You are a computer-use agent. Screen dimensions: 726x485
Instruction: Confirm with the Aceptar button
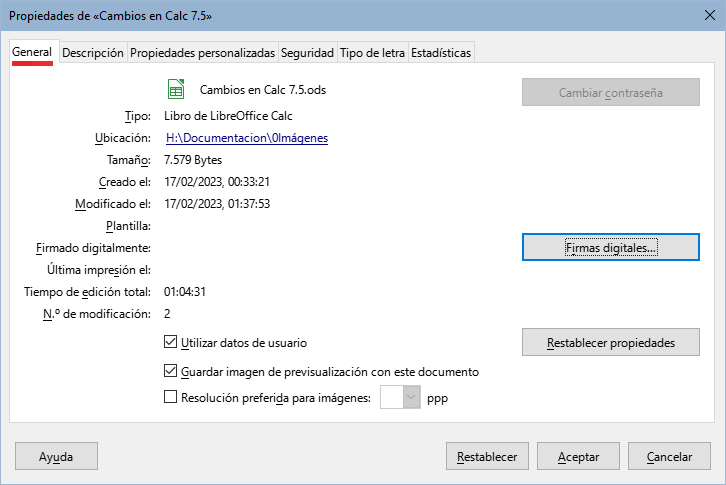click(x=578, y=456)
